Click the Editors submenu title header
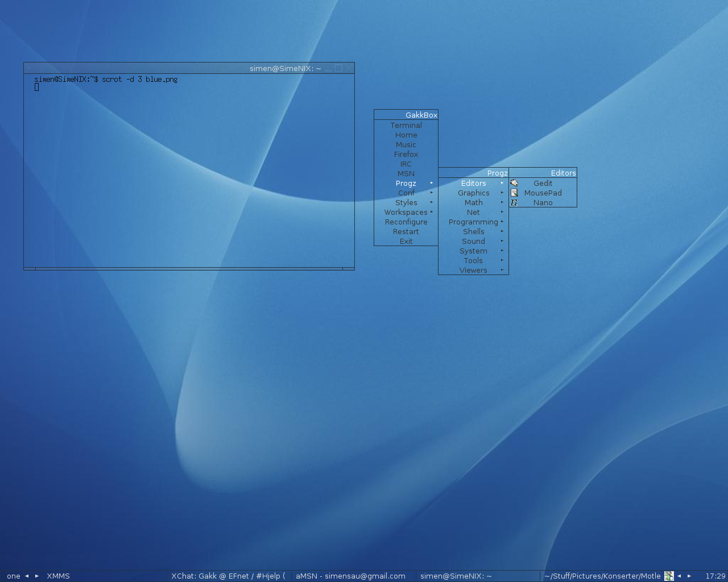 pos(543,173)
